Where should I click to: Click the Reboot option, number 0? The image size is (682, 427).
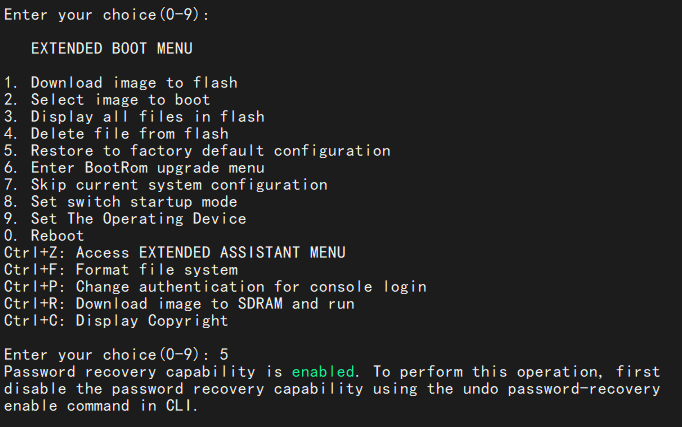[45, 235]
